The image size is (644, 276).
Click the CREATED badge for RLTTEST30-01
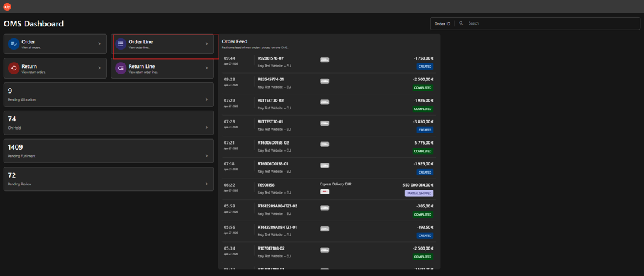click(x=425, y=130)
